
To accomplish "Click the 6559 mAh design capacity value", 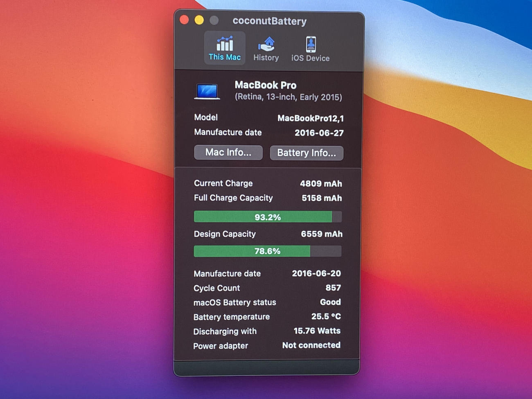I will [x=322, y=234].
